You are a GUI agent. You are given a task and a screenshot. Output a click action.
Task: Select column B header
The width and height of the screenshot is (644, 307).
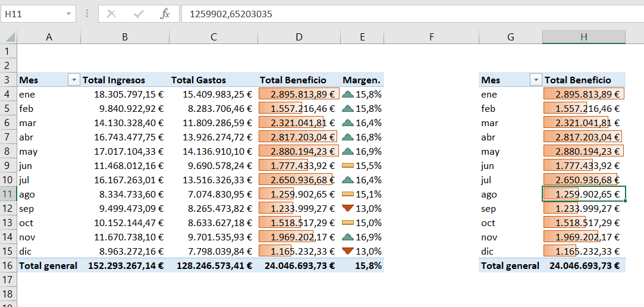(x=125, y=37)
